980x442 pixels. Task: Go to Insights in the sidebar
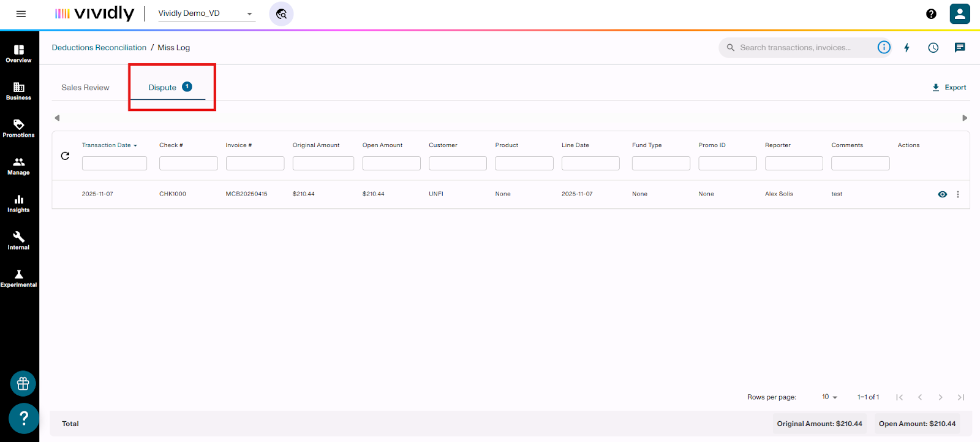[18, 203]
